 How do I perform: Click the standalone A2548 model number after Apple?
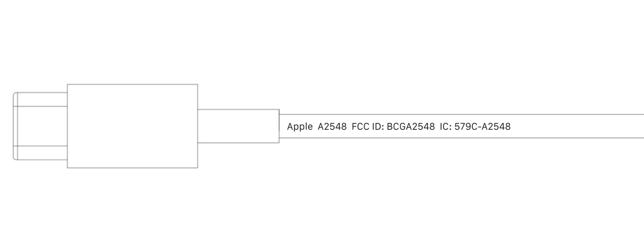332,127
